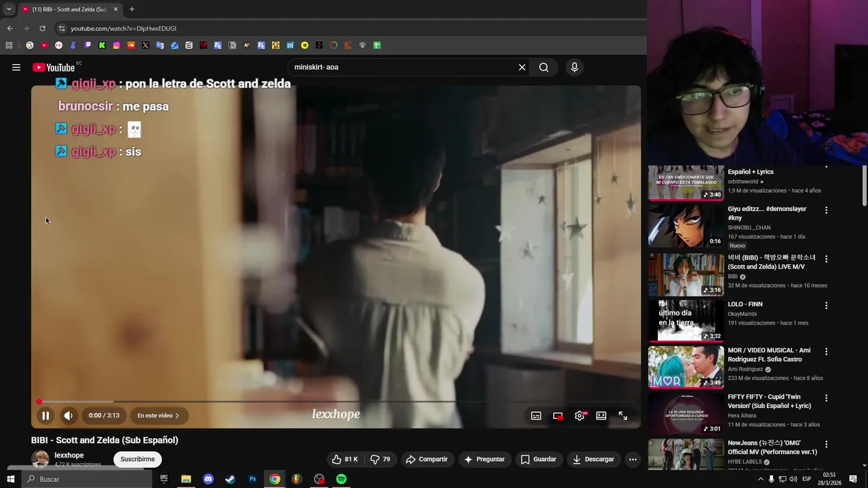Viewport: 868px width, 488px height.
Task: Open Steam from taskbar
Action: coord(231,479)
